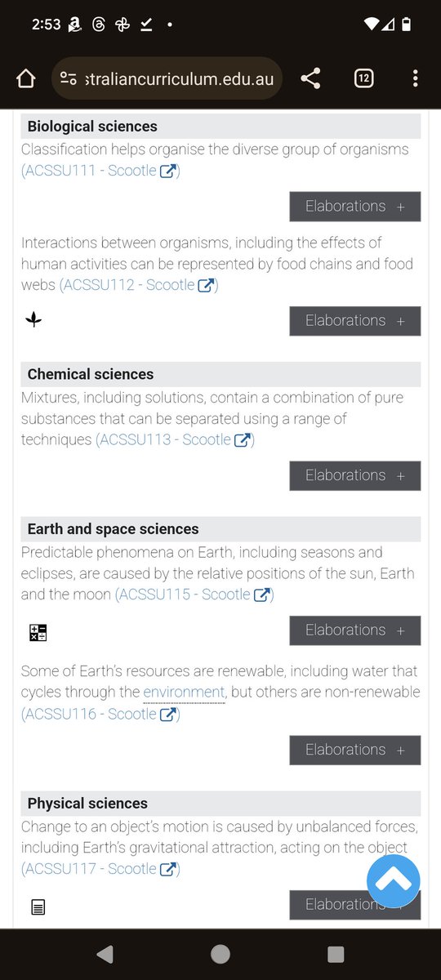Open the three-dot browser menu
The height and width of the screenshot is (980, 441).
[x=416, y=78]
